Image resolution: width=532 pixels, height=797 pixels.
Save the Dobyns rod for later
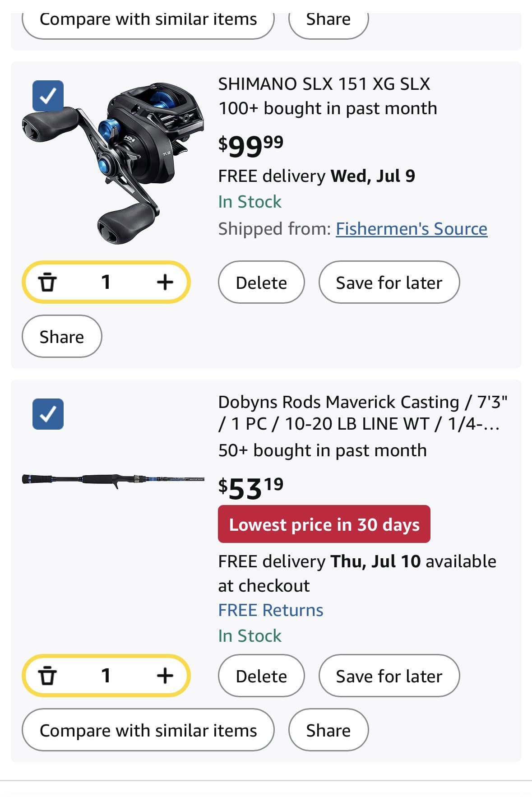(389, 676)
